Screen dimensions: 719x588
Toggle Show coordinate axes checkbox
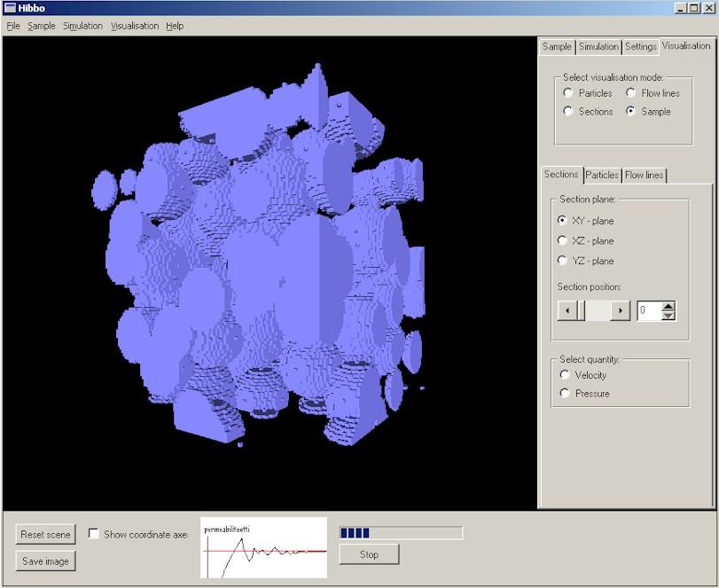coord(94,534)
